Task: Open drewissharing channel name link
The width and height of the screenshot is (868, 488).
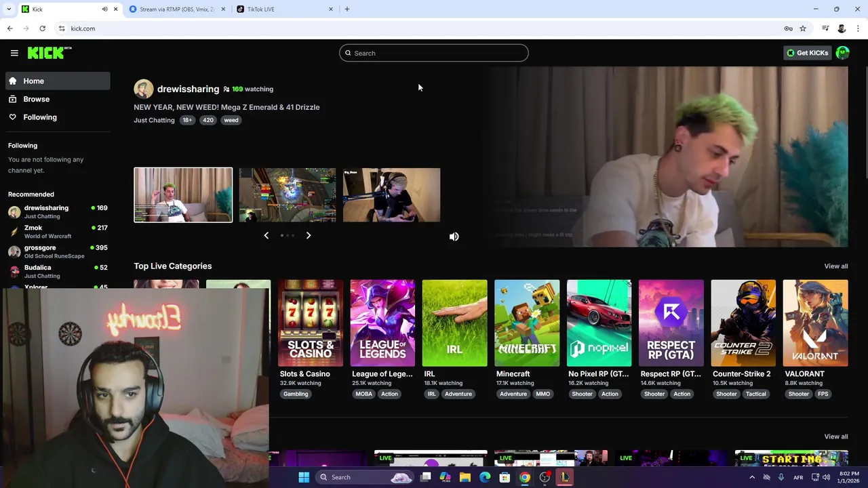Action: point(188,89)
